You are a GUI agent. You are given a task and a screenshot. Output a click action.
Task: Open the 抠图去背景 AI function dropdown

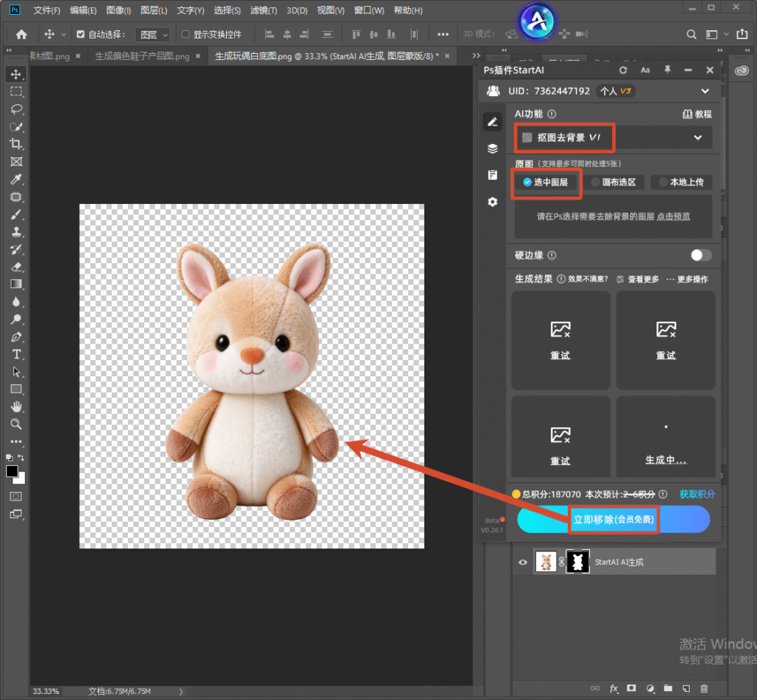tap(613, 137)
